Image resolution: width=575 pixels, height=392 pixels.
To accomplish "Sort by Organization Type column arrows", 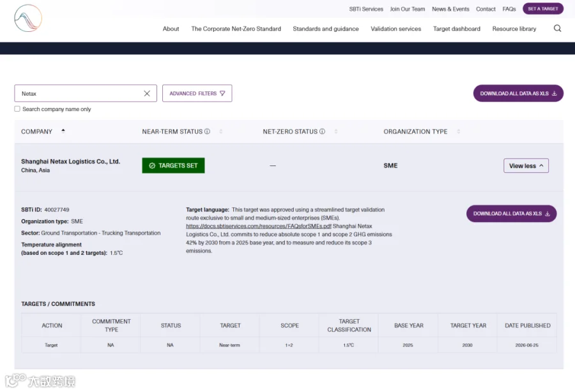I will click(458, 131).
